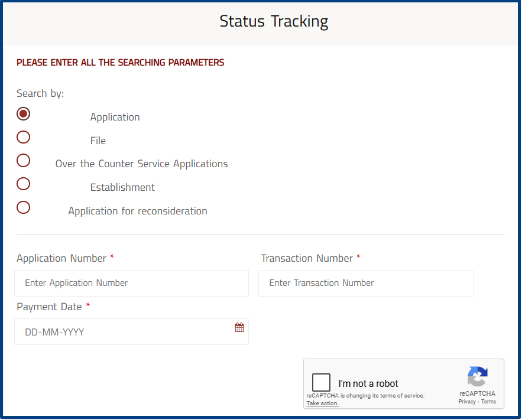Select Application for reconsideration option
The image size is (522, 420).
[23, 207]
